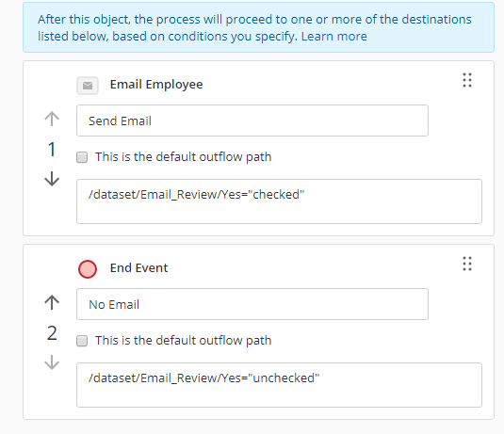Click the condition field ending in ="unchecked"
Viewport: 504px width, 434px height.
(x=279, y=385)
